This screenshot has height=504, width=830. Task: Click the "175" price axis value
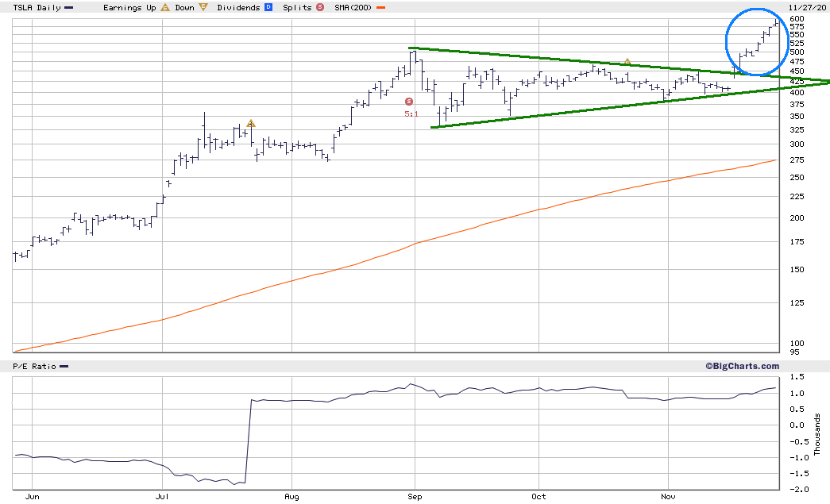797,242
